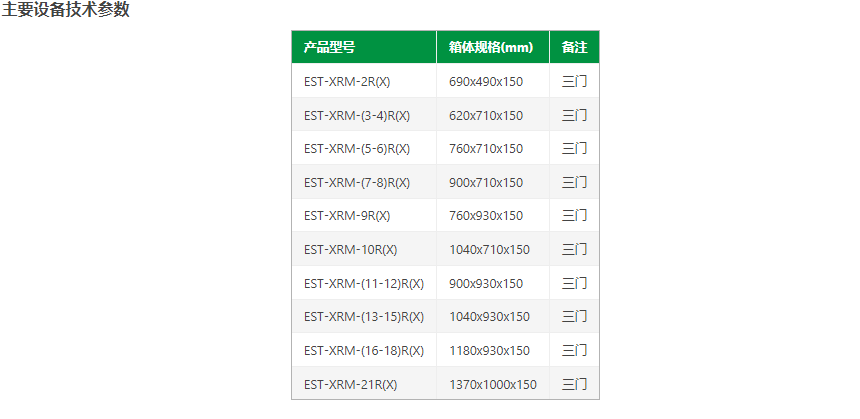Screen dimensions: 860x419
Task: Select the EST-XRM-(11-12)R(X) model cell
Action: tap(364, 283)
